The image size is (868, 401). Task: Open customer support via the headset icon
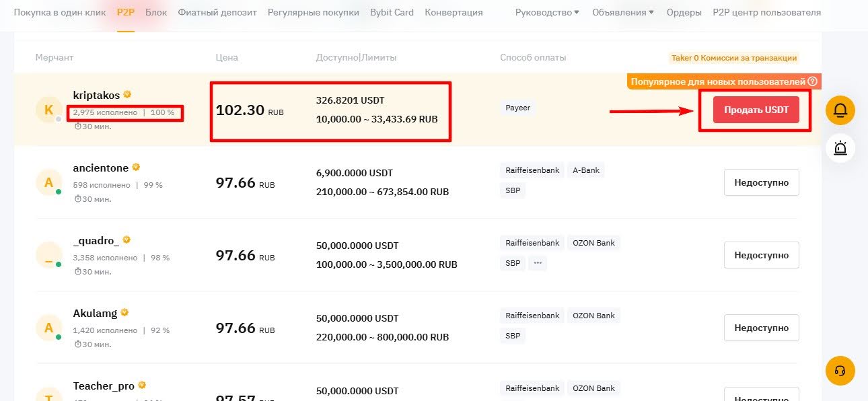[x=840, y=370]
